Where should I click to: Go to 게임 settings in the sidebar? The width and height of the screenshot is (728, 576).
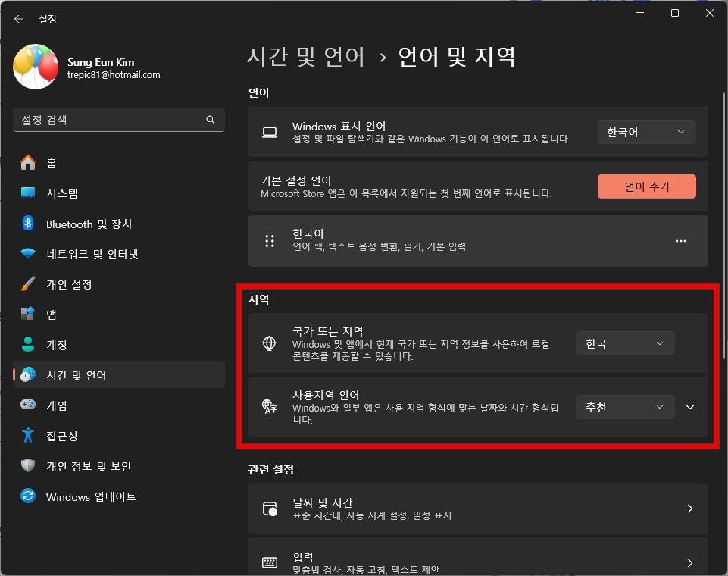coord(57,405)
